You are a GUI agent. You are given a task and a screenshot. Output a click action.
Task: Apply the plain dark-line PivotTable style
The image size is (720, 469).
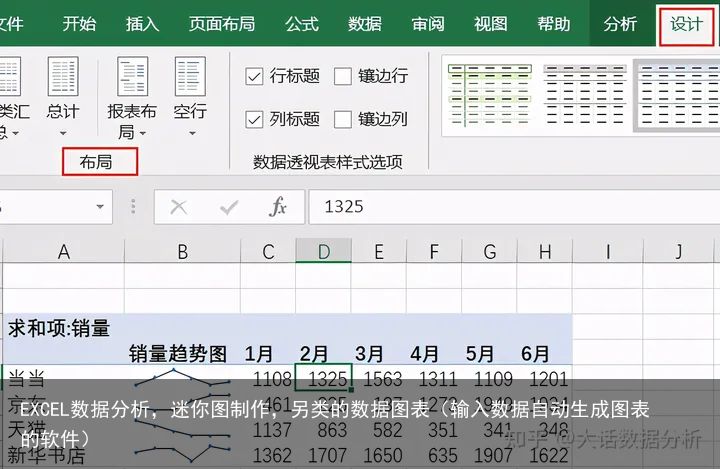pyautogui.click(x=585, y=96)
